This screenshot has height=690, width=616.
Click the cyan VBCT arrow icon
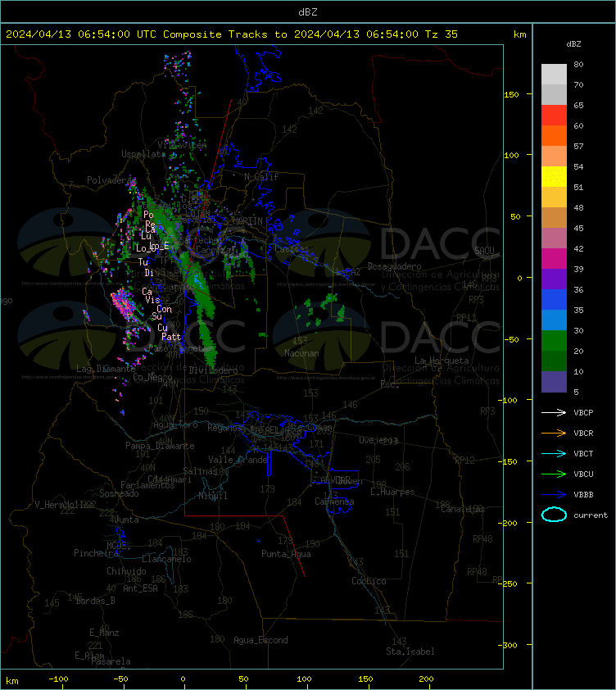coord(554,453)
